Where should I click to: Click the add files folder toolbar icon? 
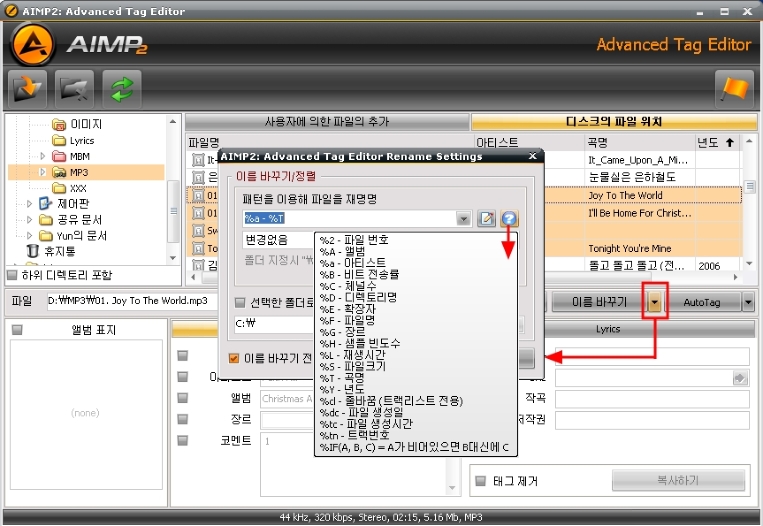coord(27,89)
